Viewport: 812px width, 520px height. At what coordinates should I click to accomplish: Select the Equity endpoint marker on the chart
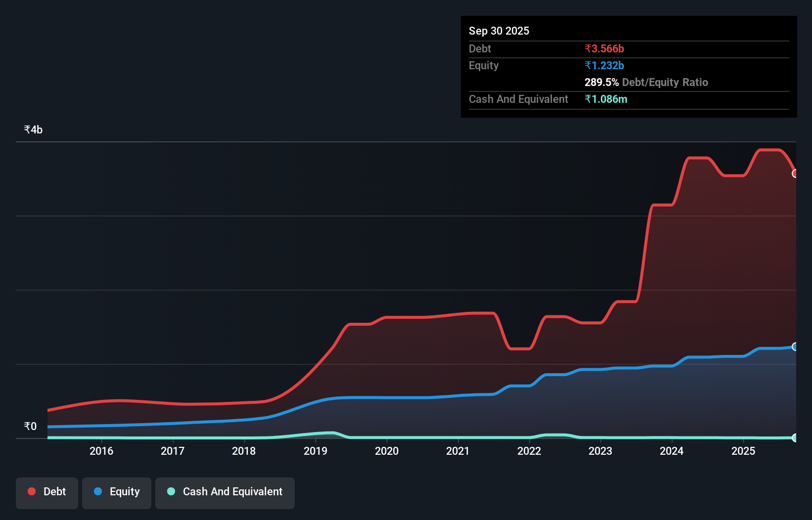(x=795, y=347)
